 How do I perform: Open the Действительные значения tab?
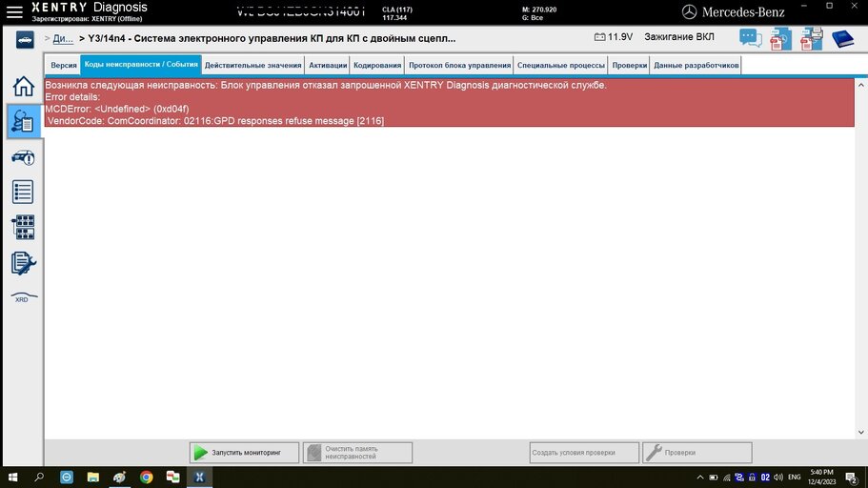click(x=253, y=66)
